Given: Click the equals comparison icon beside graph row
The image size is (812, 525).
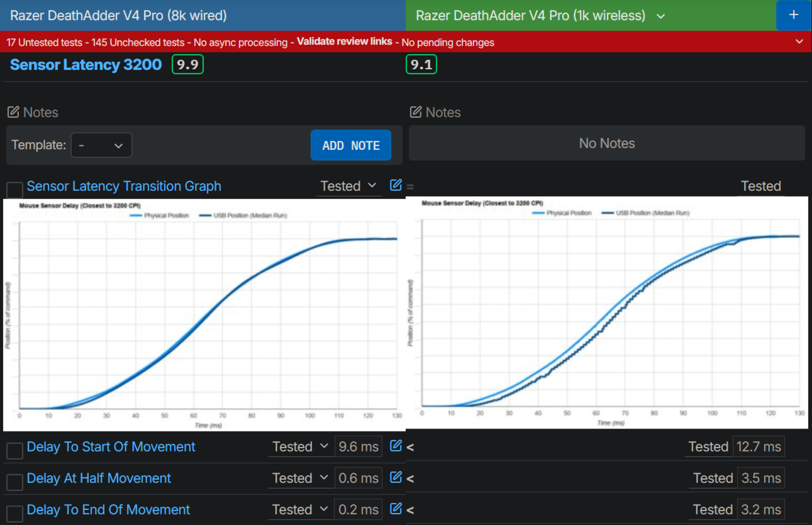Looking at the screenshot, I should pyautogui.click(x=410, y=187).
